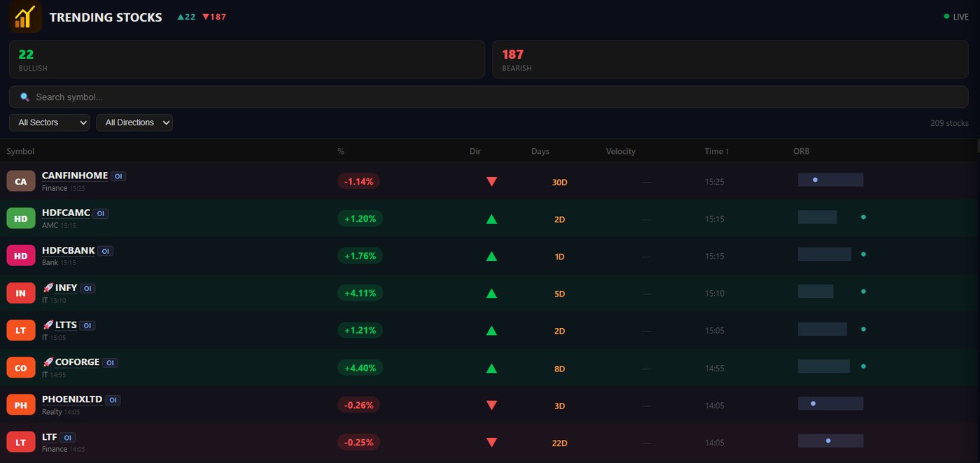Open the PHOENIXLTD stock symbol link

[72, 399]
